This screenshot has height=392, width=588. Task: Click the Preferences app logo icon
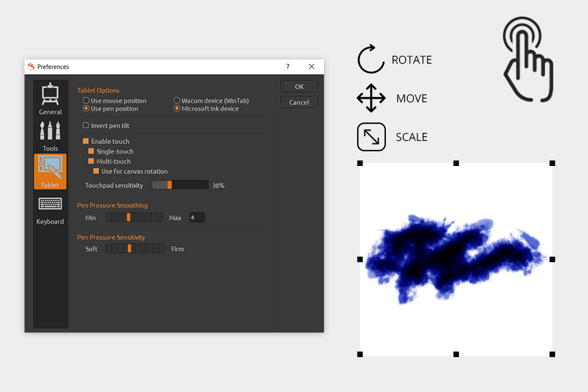point(31,66)
